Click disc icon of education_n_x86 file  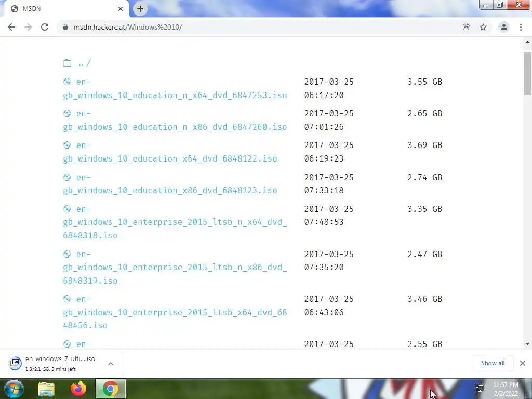click(x=67, y=113)
